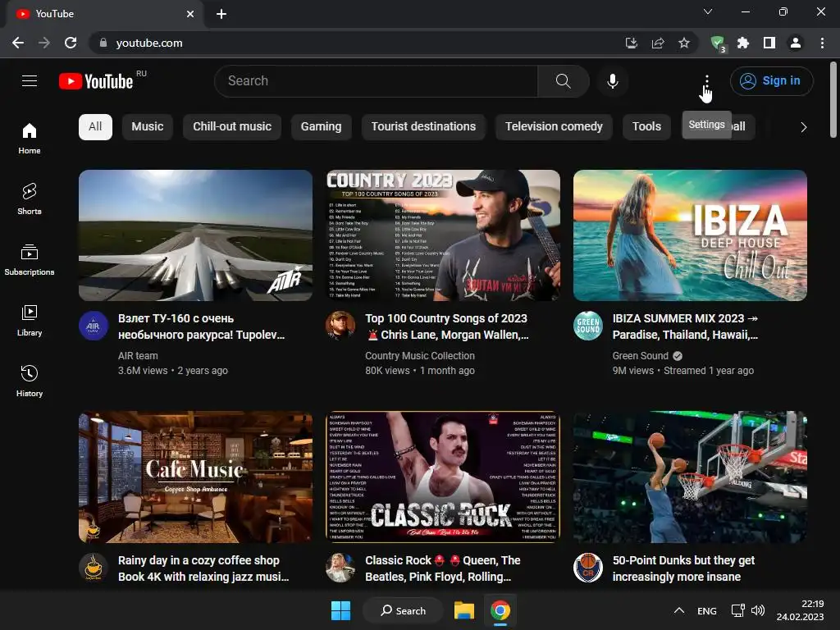Open Library in the sidebar

30,321
